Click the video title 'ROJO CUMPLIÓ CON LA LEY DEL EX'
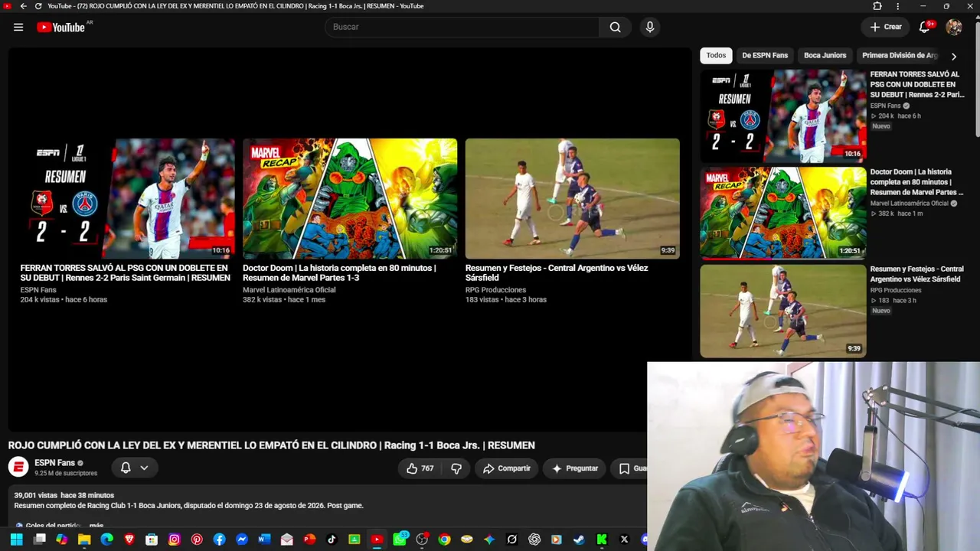 point(271,445)
